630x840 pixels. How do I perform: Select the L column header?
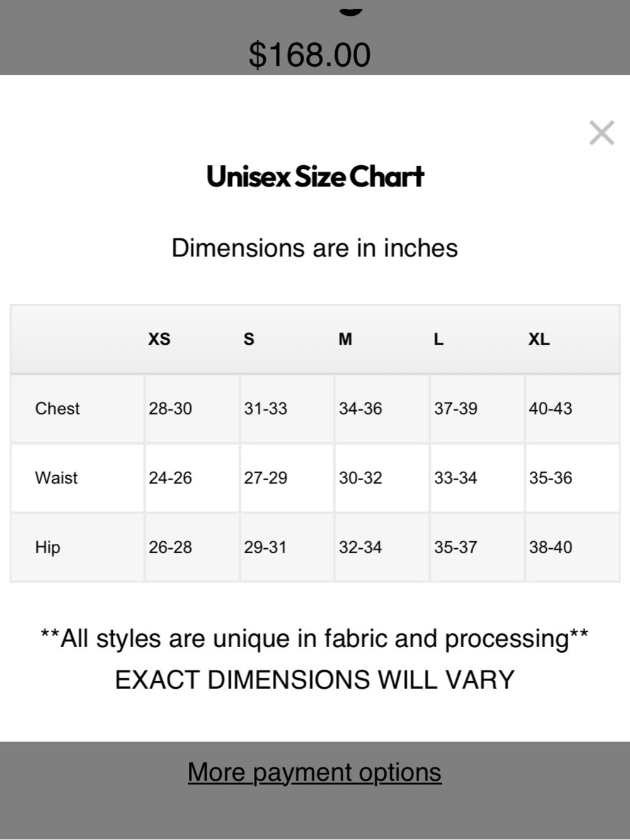click(438, 339)
